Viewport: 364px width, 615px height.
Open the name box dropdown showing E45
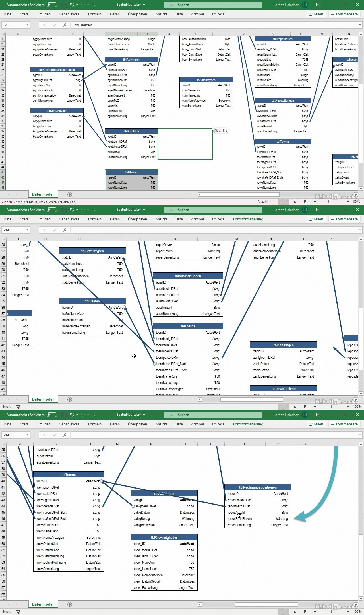point(27,25)
